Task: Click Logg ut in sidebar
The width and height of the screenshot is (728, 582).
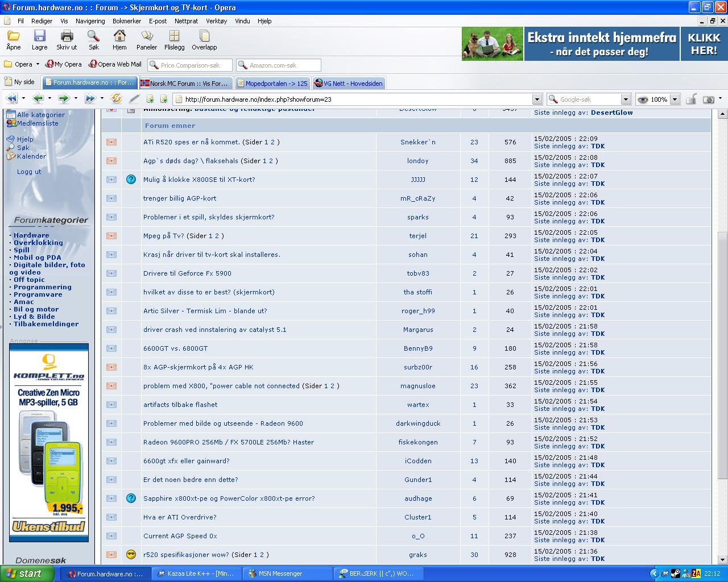Action: 29,172
